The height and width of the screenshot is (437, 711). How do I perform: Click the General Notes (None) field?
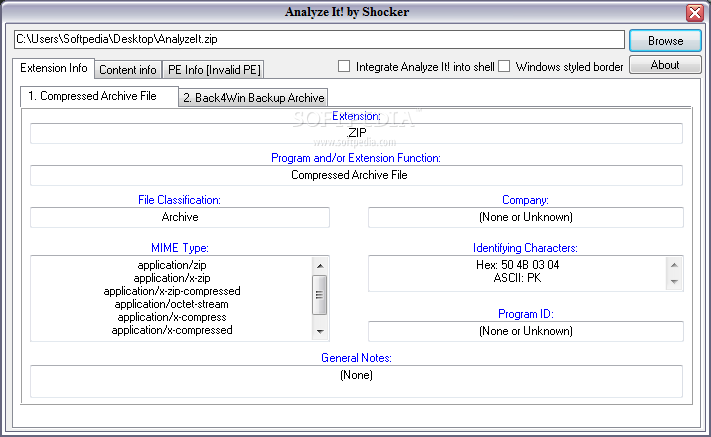(x=356, y=381)
